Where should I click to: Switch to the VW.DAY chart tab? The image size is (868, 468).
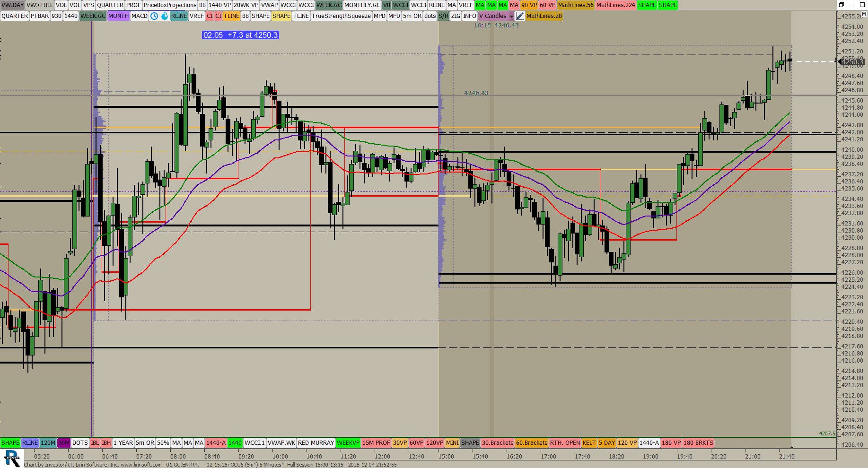[x=12, y=5]
